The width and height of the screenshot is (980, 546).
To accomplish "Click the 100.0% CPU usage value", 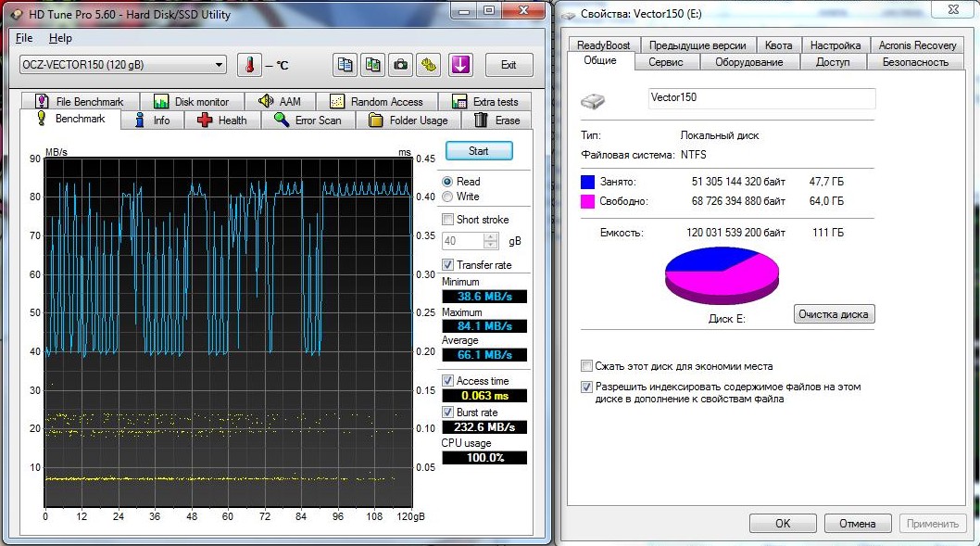I will click(x=484, y=457).
